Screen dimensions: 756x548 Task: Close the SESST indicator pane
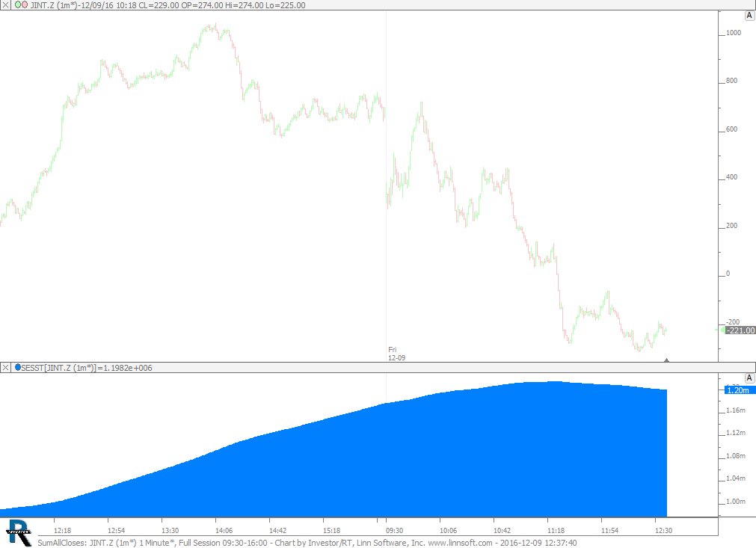pos(5,368)
